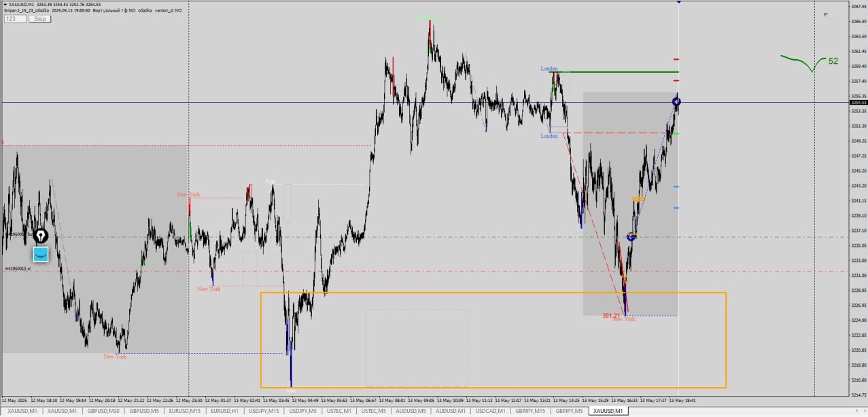Click the small flag icon in top-right chart area
The height and width of the screenshot is (417, 868).
coord(826,14)
